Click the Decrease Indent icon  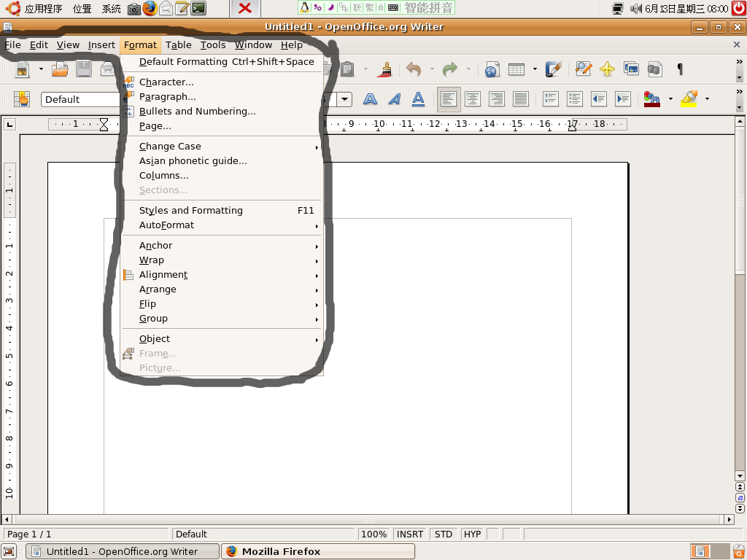pyautogui.click(x=599, y=99)
